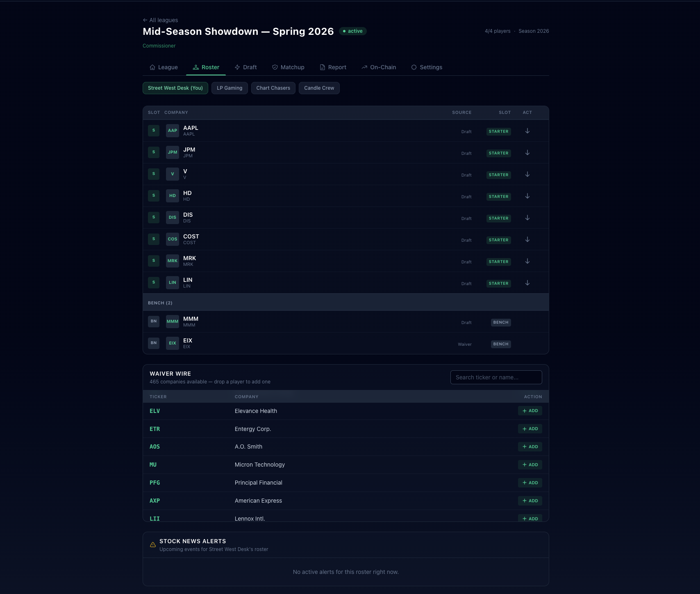Focus the Search ticker or name field

(496, 377)
